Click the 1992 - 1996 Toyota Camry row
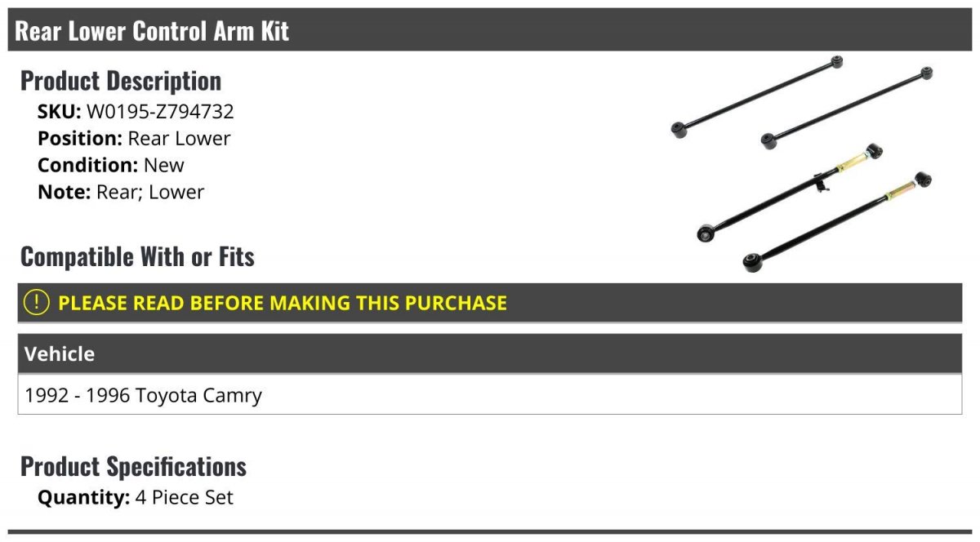The height and width of the screenshot is (542, 980). click(x=490, y=395)
